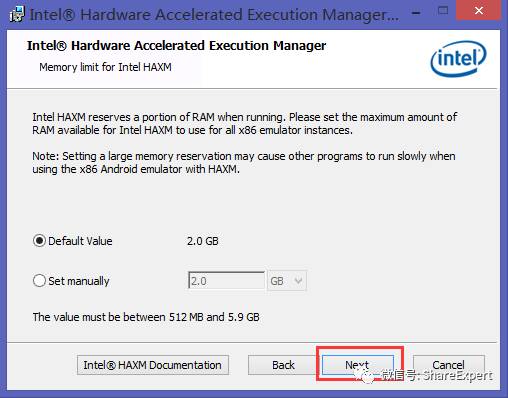Screen dimensions: 508x398
Task: Open the GB unit dropdown
Action: (x=287, y=281)
